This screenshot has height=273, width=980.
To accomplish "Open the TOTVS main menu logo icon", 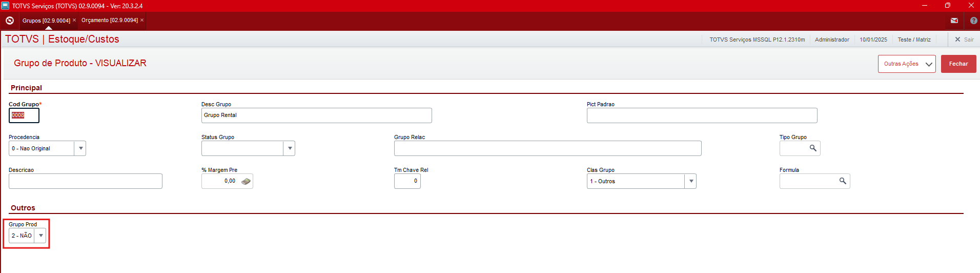I will pos(9,21).
